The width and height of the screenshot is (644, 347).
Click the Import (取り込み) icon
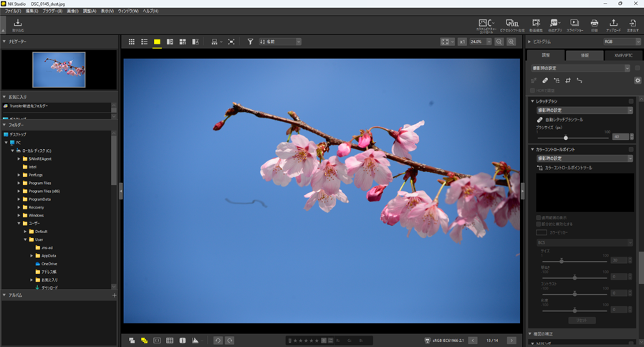(x=17, y=25)
